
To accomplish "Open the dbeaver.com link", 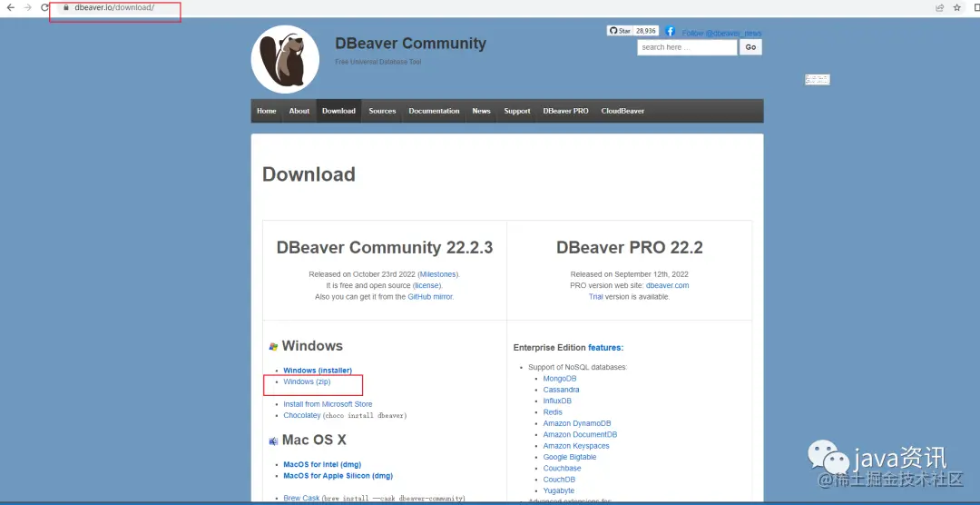I will pos(668,285).
